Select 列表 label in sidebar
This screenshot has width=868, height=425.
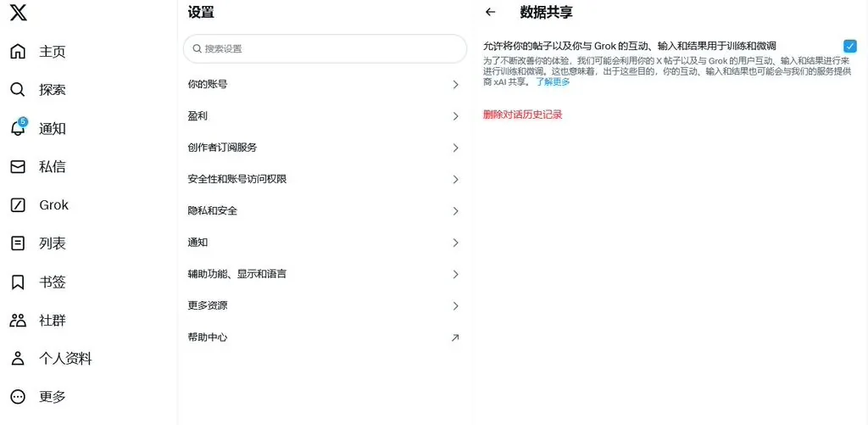click(52, 243)
